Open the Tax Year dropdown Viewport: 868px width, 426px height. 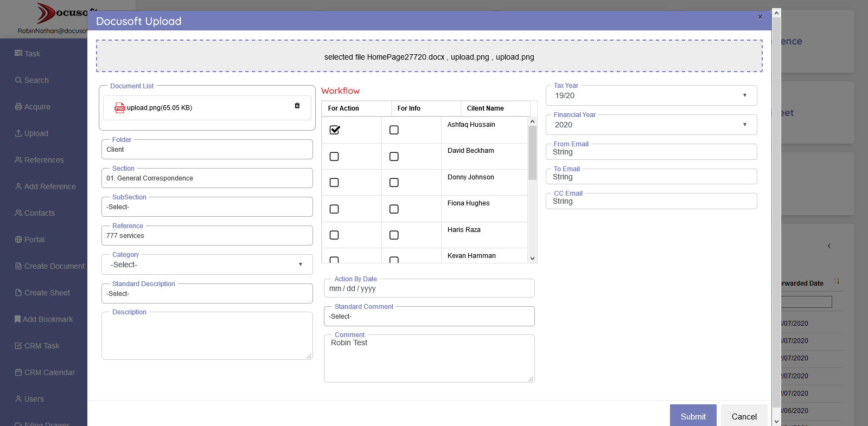[x=651, y=95]
